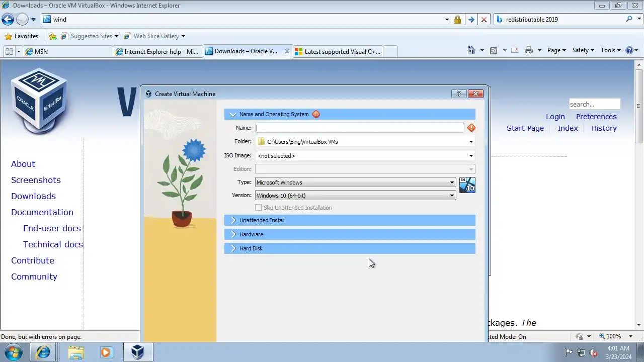
Task: Switch to Latest supported Visual C++ tab
Action: coord(339,51)
